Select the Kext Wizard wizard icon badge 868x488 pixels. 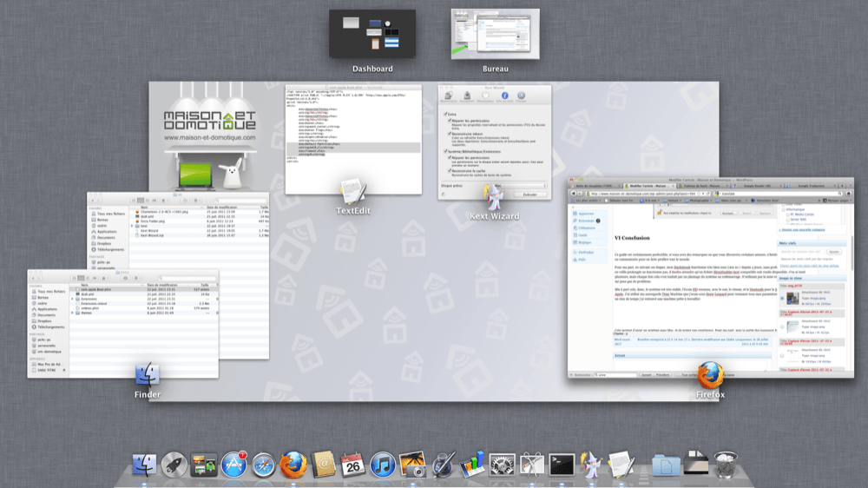[494, 198]
